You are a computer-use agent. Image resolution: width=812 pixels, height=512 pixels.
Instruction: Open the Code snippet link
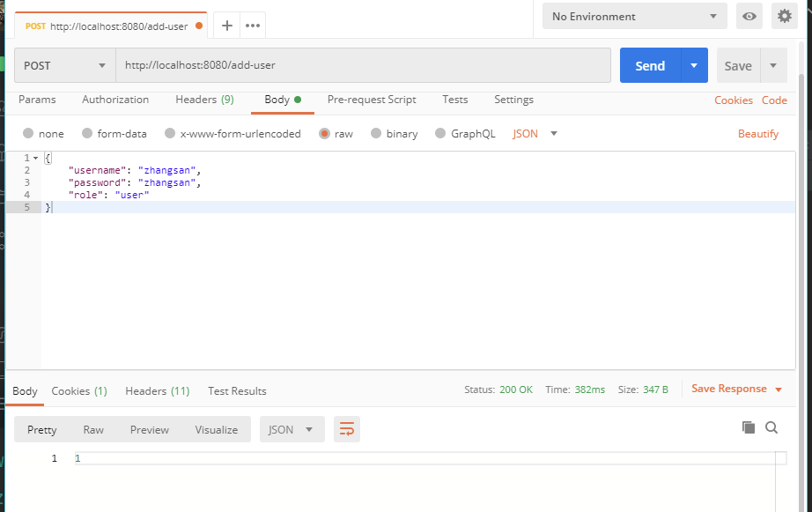(774, 100)
